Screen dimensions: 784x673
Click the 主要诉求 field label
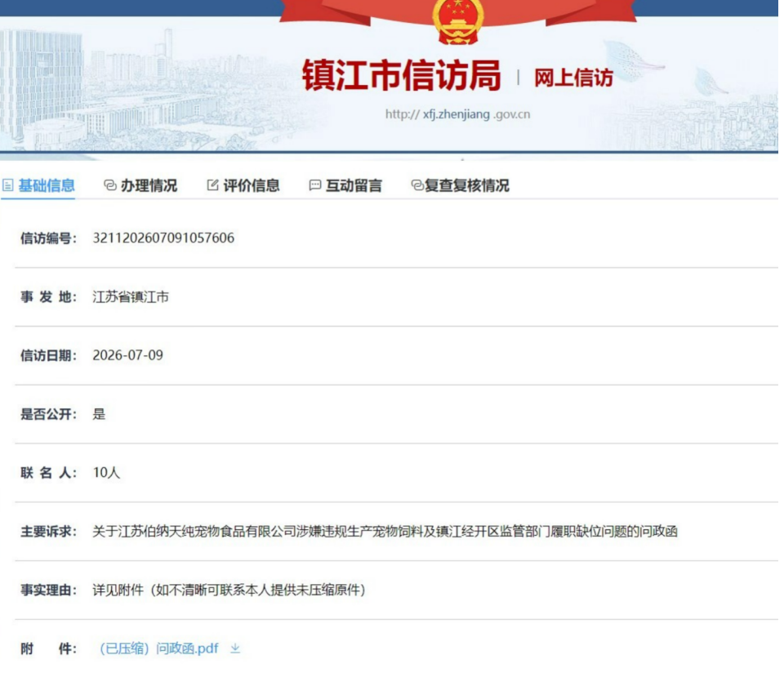pos(48,532)
